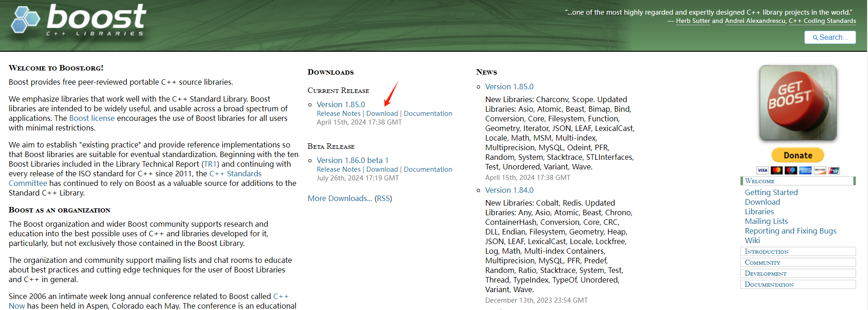Click the Get Boost red button image
868x310 pixels.
click(x=798, y=103)
